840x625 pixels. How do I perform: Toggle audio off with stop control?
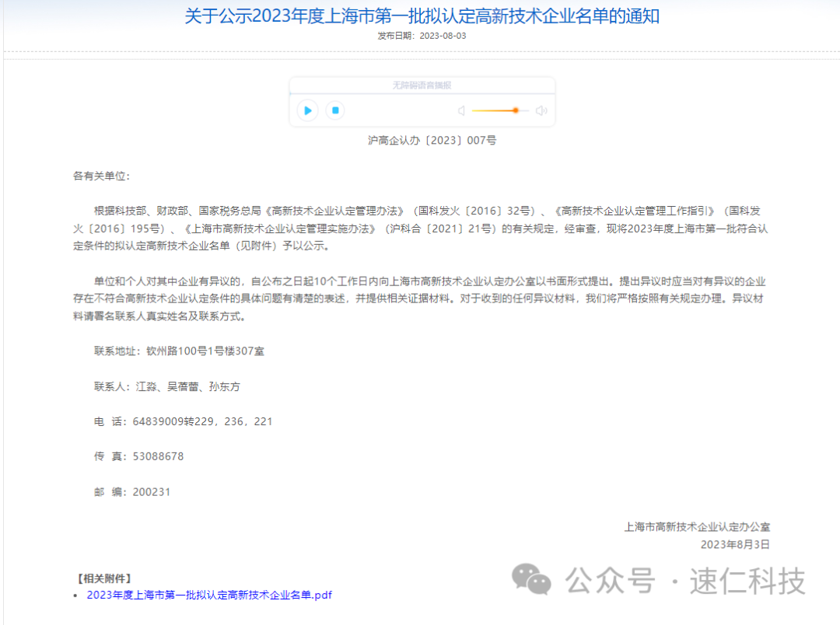point(334,110)
